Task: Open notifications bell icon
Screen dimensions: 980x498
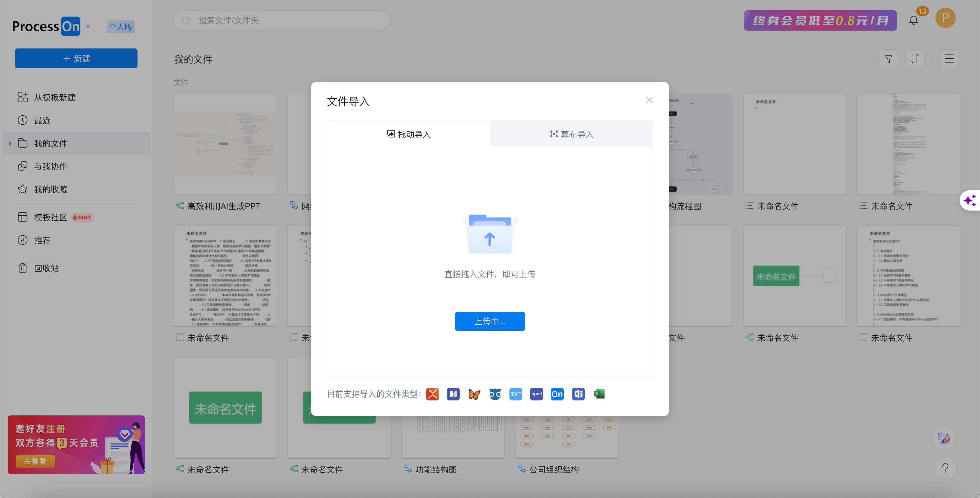Action: [x=913, y=20]
